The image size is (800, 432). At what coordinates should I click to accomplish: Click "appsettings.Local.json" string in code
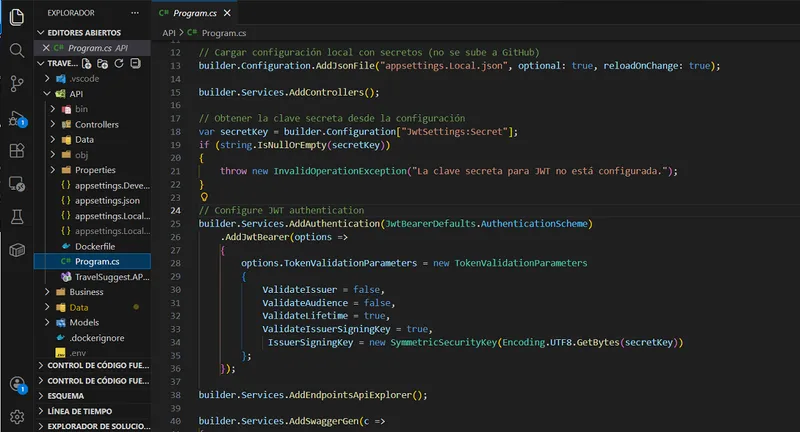pyautogui.click(x=443, y=66)
